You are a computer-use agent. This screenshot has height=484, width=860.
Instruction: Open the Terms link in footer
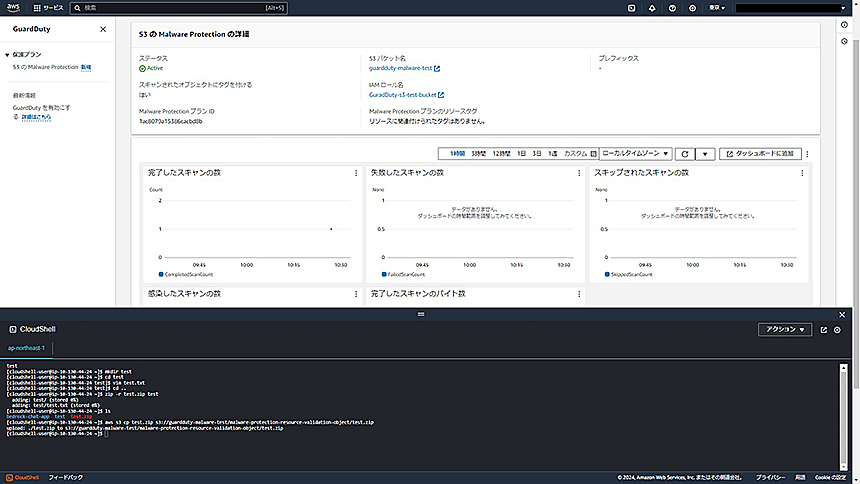point(800,477)
